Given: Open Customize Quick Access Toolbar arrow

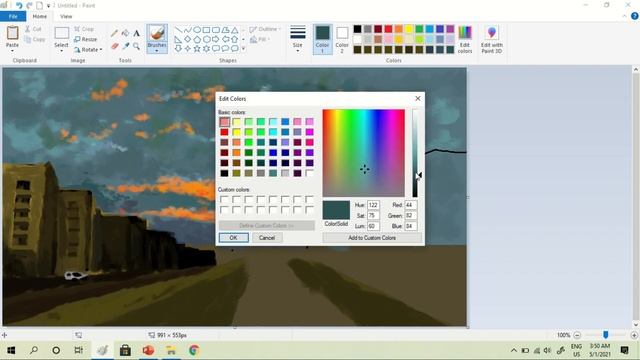Looking at the screenshot, I should click(x=49, y=6).
